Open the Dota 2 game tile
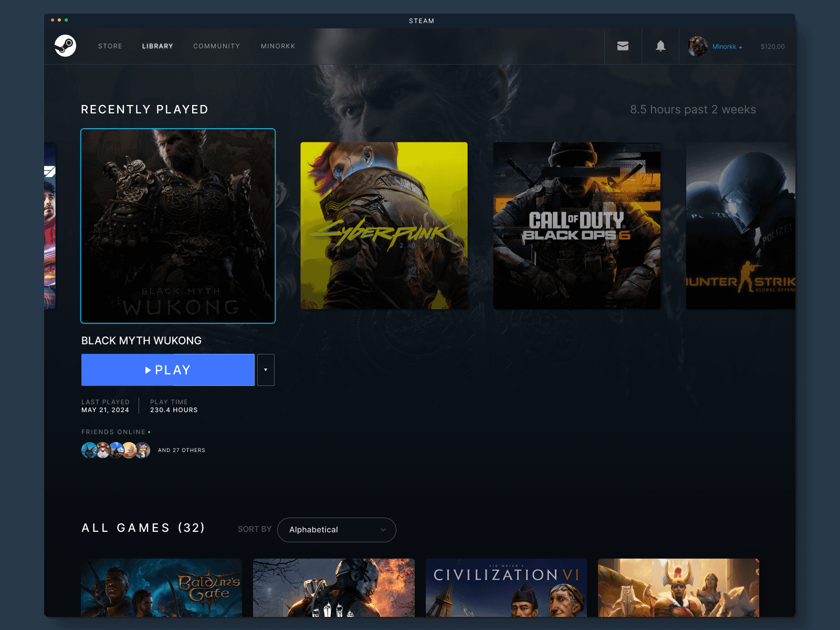 click(678, 587)
